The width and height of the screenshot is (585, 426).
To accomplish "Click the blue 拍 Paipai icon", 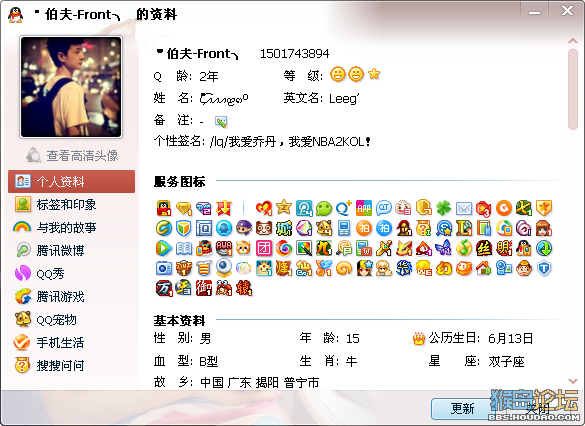I will [384, 228].
